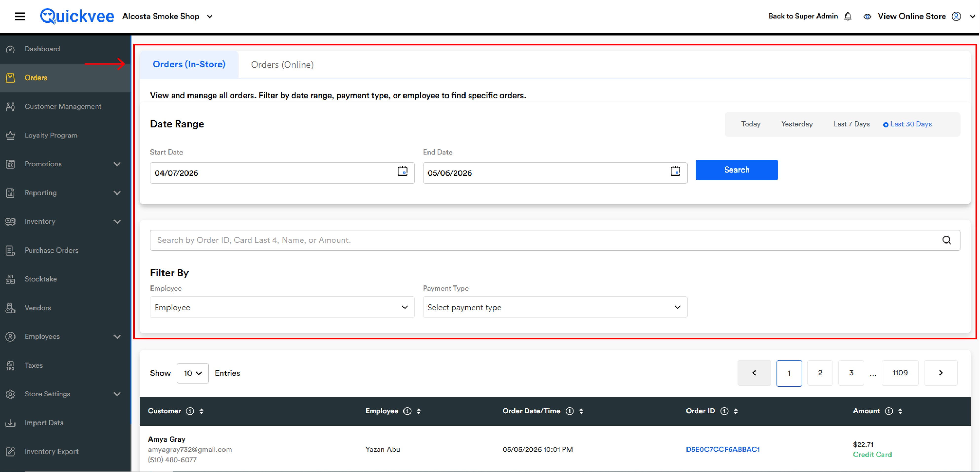Expand the Employees submenu
Viewport: 980px width, 472px height.
(117, 337)
